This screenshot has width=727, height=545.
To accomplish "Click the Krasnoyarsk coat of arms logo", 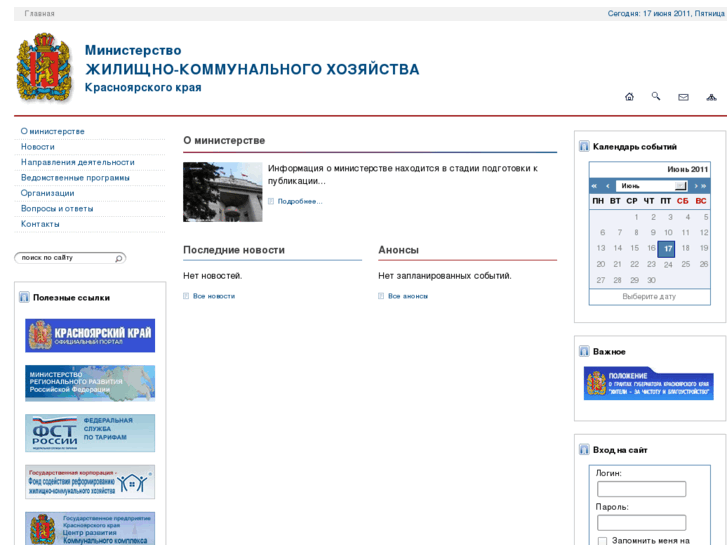I will (45, 67).
